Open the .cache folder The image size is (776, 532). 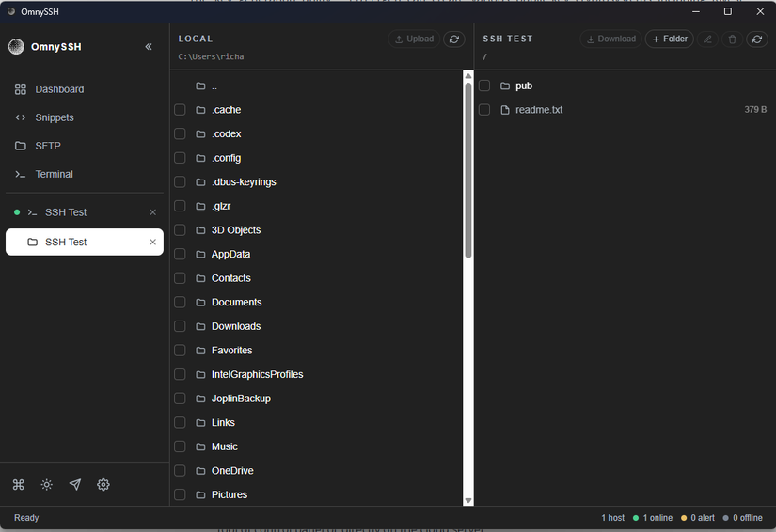(x=226, y=110)
